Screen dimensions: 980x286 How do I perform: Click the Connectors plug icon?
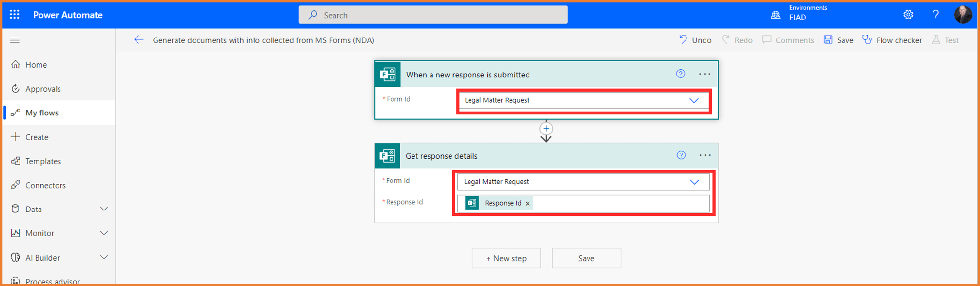tap(16, 185)
